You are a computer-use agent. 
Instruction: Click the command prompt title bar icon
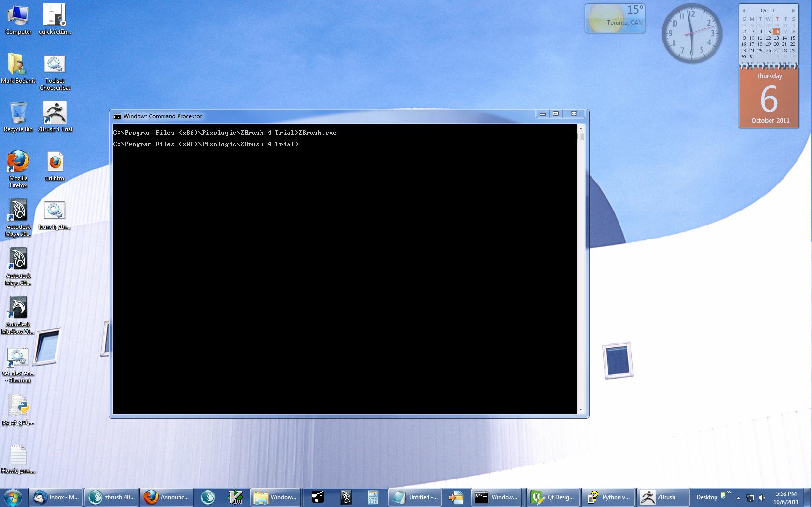coord(117,116)
